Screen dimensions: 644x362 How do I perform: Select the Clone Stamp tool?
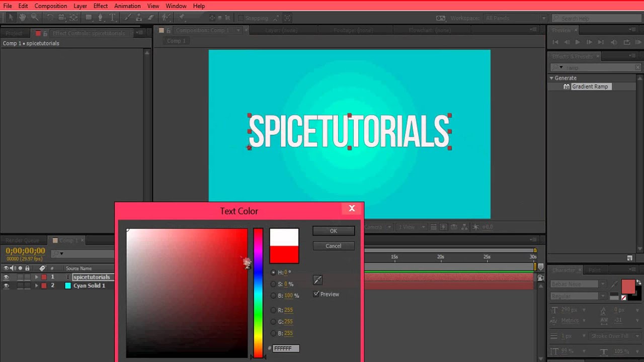(x=139, y=18)
